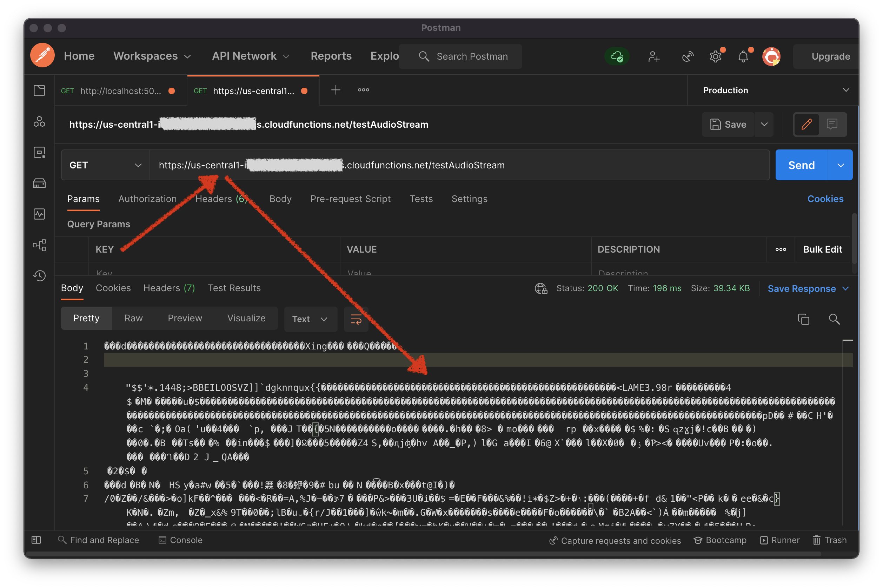Open the query params column options dots
The width and height of the screenshot is (883, 588).
(781, 249)
